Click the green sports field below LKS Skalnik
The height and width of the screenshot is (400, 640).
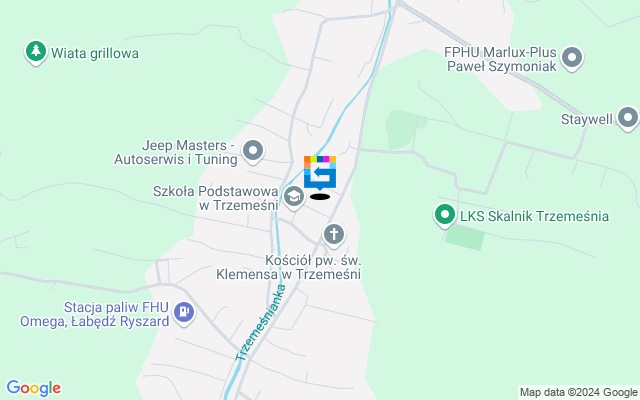(464, 238)
